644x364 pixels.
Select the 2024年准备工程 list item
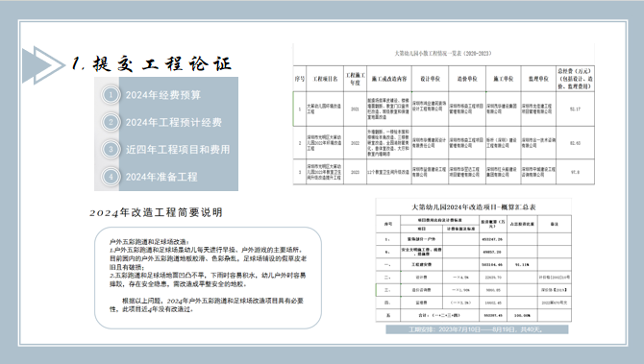point(161,177)
